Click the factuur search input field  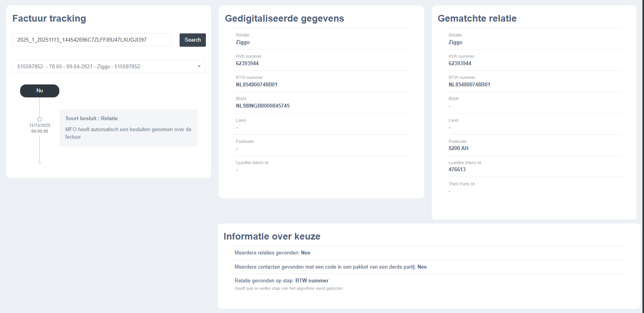pos(92,40)
